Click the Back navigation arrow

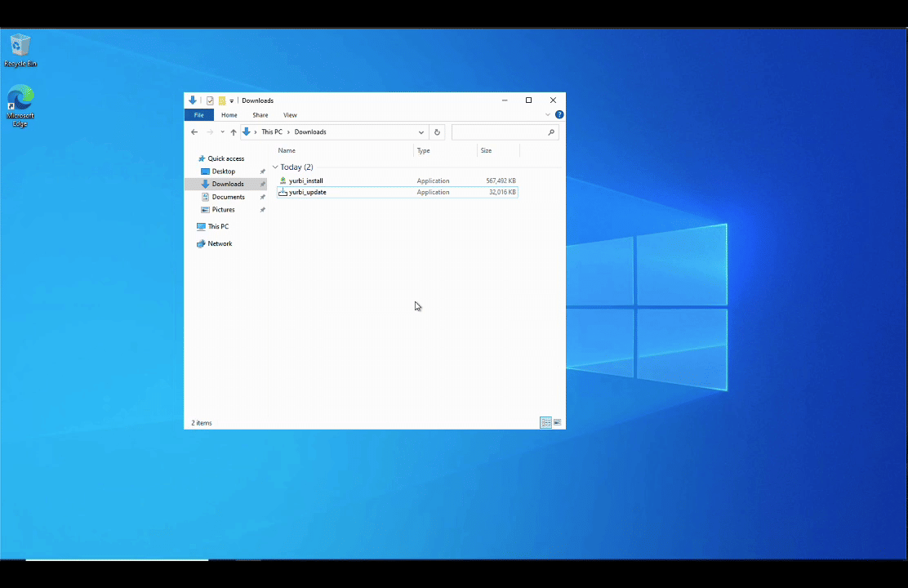coord(194,132)
